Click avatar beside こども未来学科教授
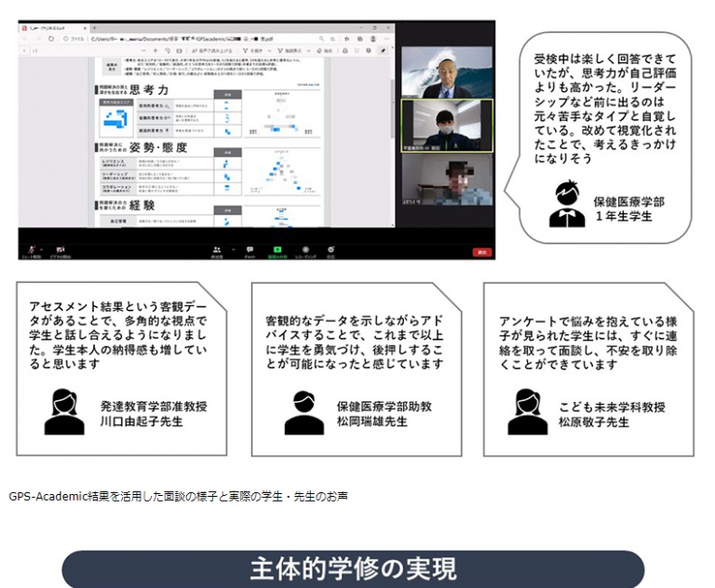 pyautogui.click(x=528, y=412)
